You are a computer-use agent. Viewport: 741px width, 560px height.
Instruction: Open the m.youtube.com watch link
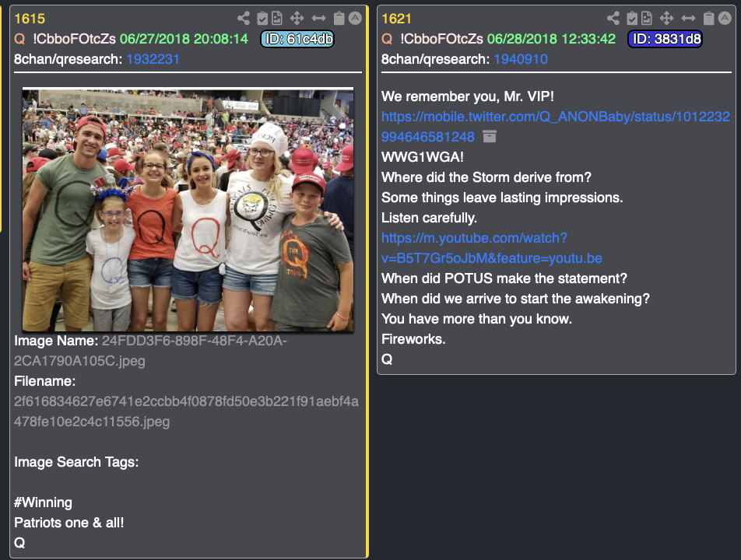coord(491,248)
